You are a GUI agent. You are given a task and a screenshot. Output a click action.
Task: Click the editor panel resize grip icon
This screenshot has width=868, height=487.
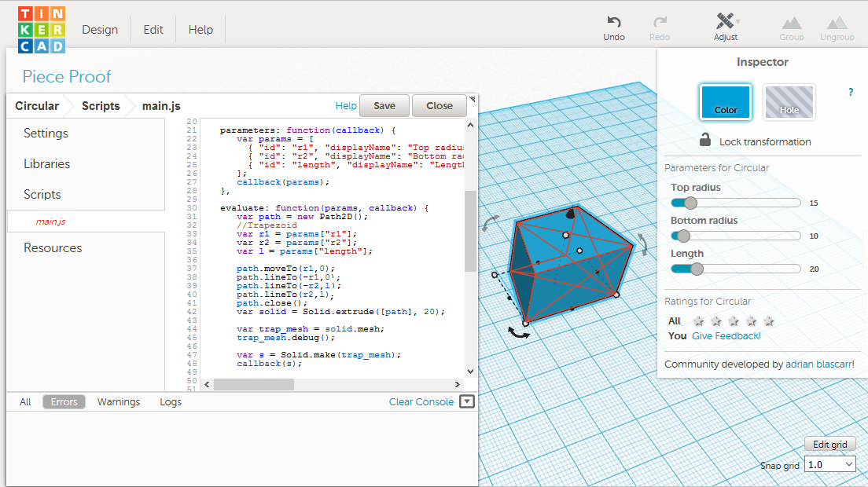coord(473,99)
